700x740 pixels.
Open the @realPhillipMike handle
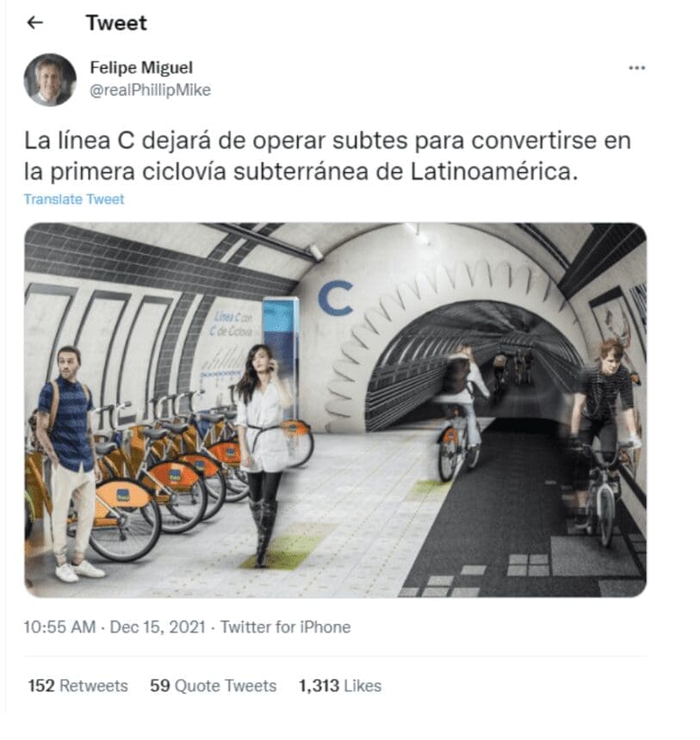[150, 89]
